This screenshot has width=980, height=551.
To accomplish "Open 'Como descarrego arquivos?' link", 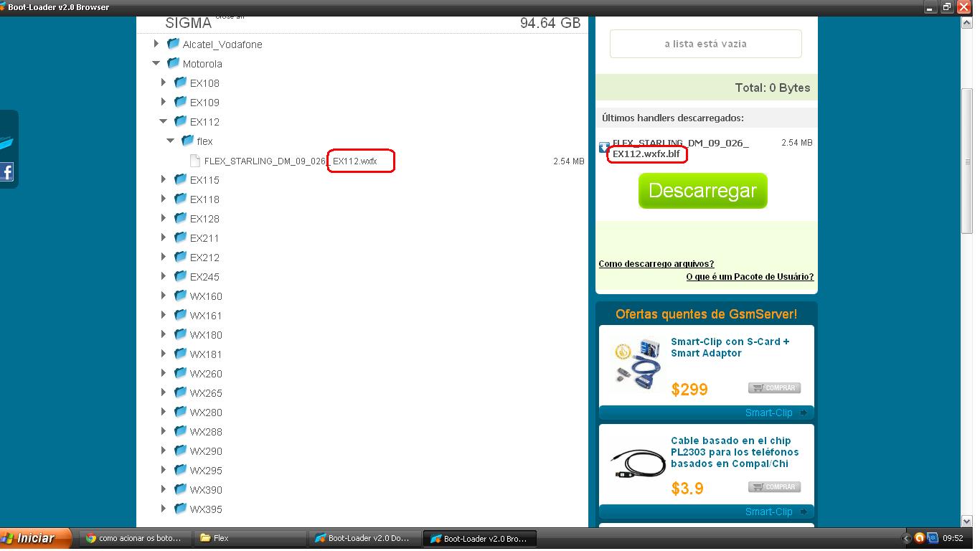I will (x=656, y=264).
